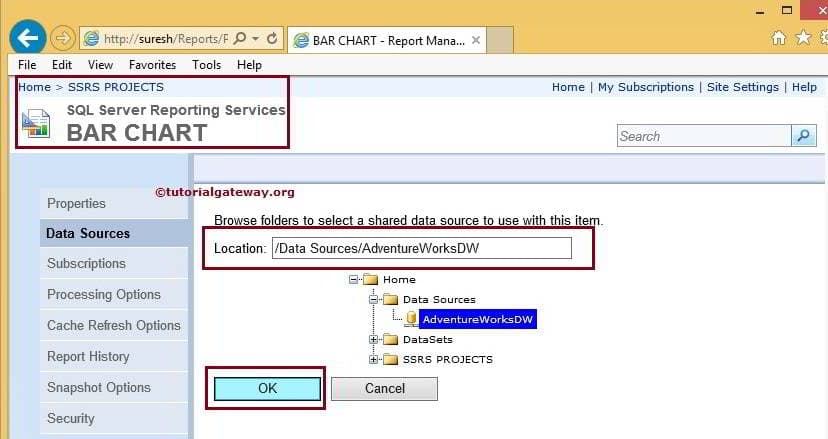Screen dimensions: 828x439
Task: Click the Home folder icon in tree
Action: (x=371, y=279)
